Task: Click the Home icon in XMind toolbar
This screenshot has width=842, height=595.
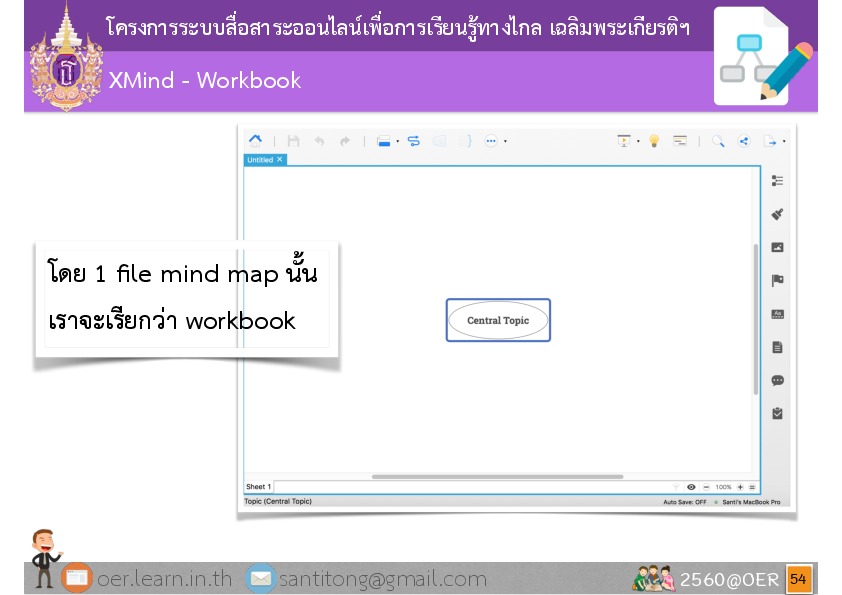Action: tap(255, 141)
